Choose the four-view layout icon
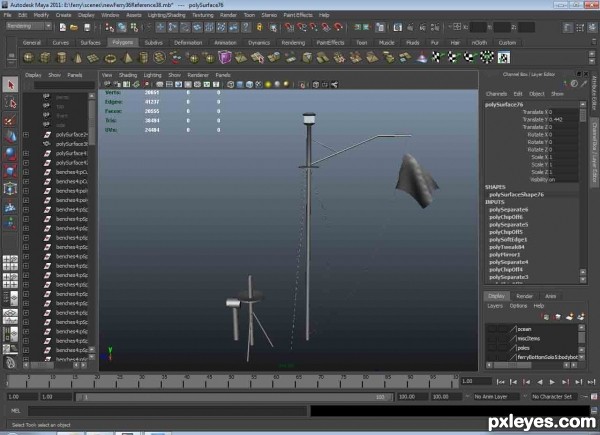The width and height of the screenshot is (600, 435). click(10, 263)
